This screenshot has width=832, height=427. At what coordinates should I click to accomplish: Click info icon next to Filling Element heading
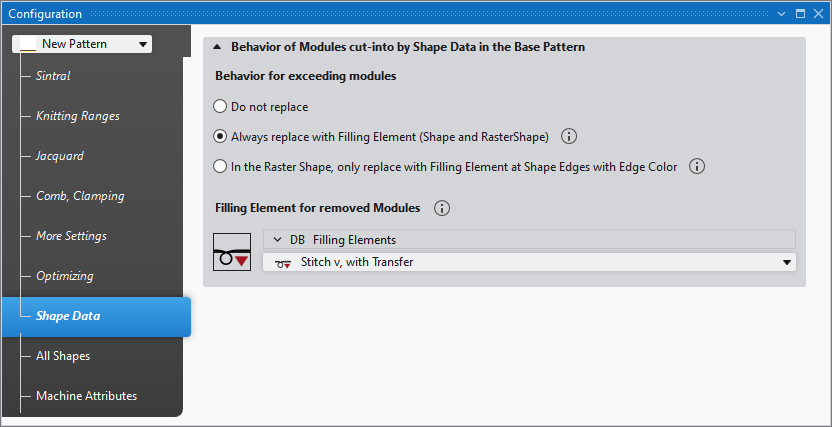[x=443, y=208]
